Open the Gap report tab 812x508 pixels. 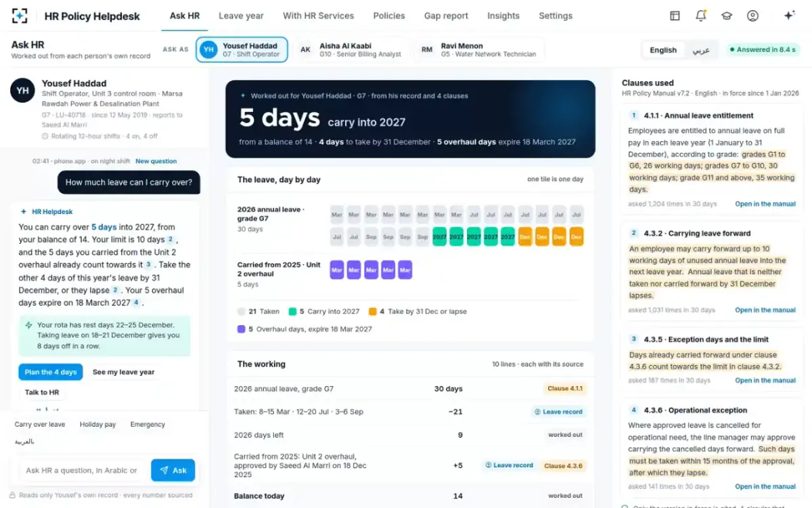click(x=446, y=16)
